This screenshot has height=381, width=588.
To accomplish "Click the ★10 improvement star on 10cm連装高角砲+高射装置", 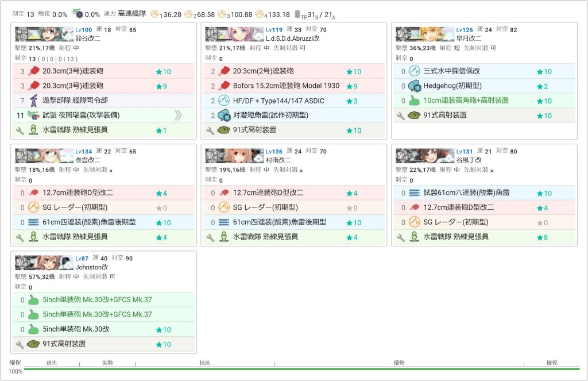I will (544, 101).
